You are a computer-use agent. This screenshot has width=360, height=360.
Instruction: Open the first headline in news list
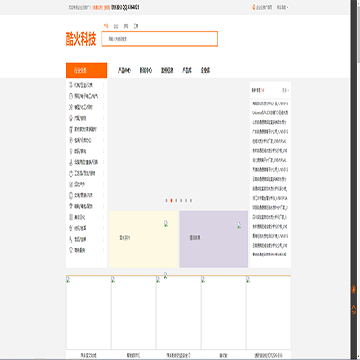270,104
